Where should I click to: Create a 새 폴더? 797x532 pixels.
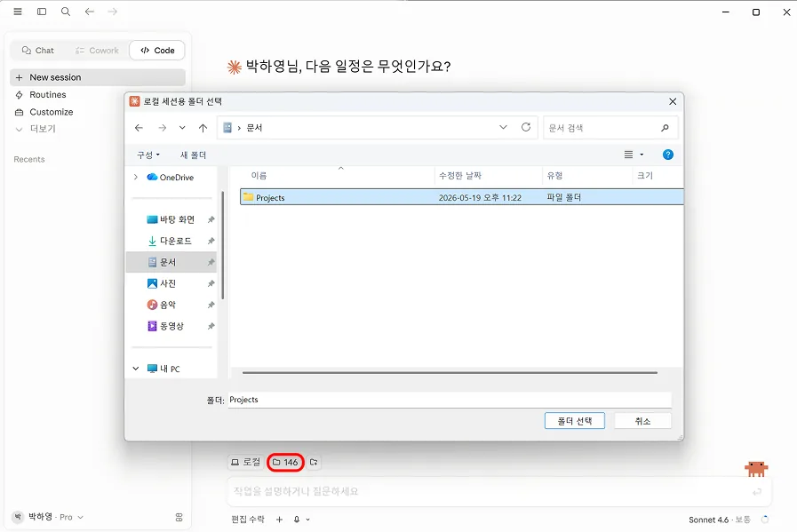pos(193,155)
